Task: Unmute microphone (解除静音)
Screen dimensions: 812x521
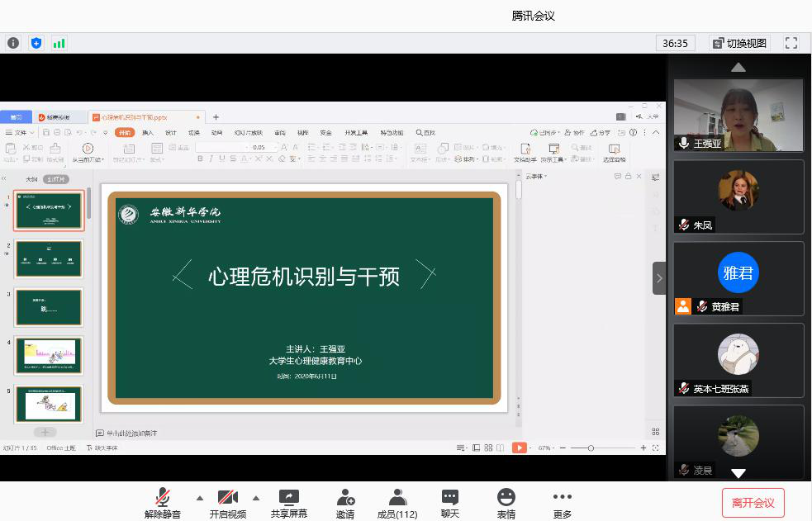Action: click(163, 502)
